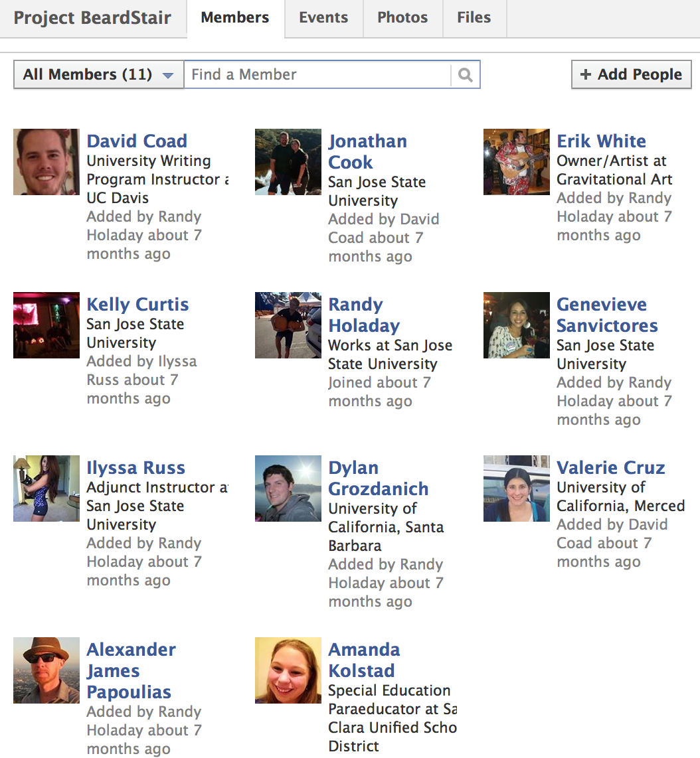
Task: Open David Coad's profile photo
Action: (x=46, y=162)
